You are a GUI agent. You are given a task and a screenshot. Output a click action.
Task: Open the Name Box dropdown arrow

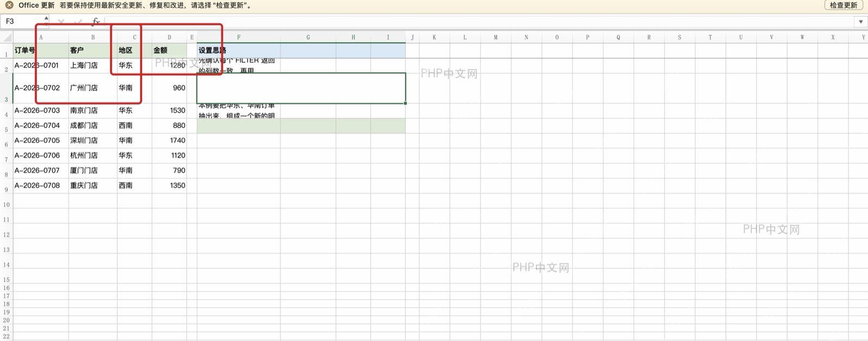click(46, 21)
